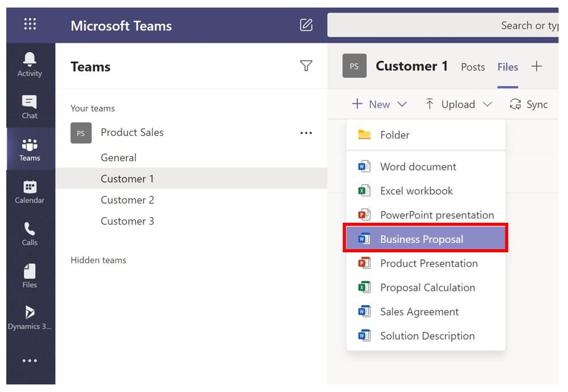Open Activity from the left sidebar
This screenshot has width=568, height=392.
pos(30,64)
